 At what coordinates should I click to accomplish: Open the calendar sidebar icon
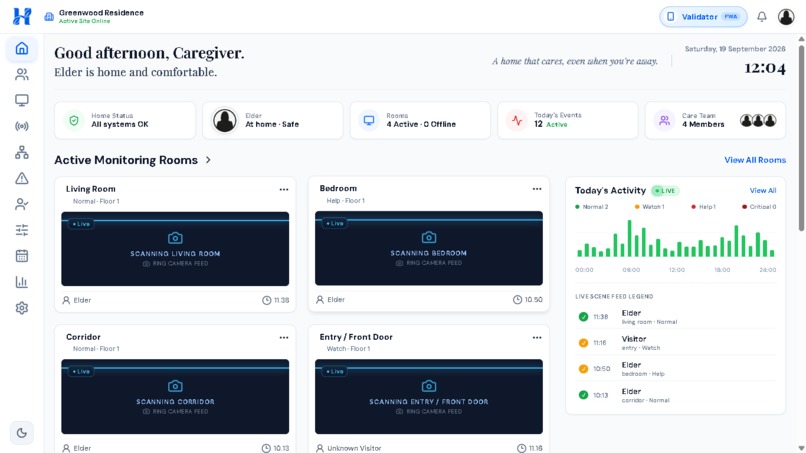point(22,256)
